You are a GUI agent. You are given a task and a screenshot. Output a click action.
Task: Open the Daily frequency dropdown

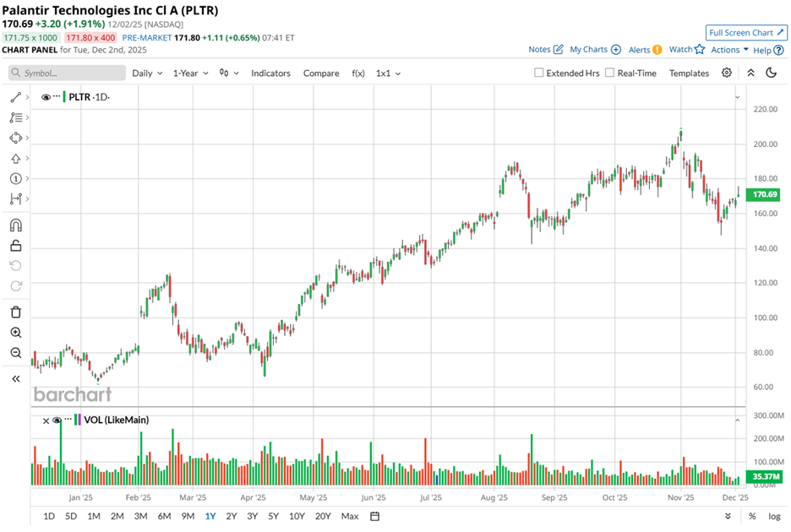click(147, 73)
